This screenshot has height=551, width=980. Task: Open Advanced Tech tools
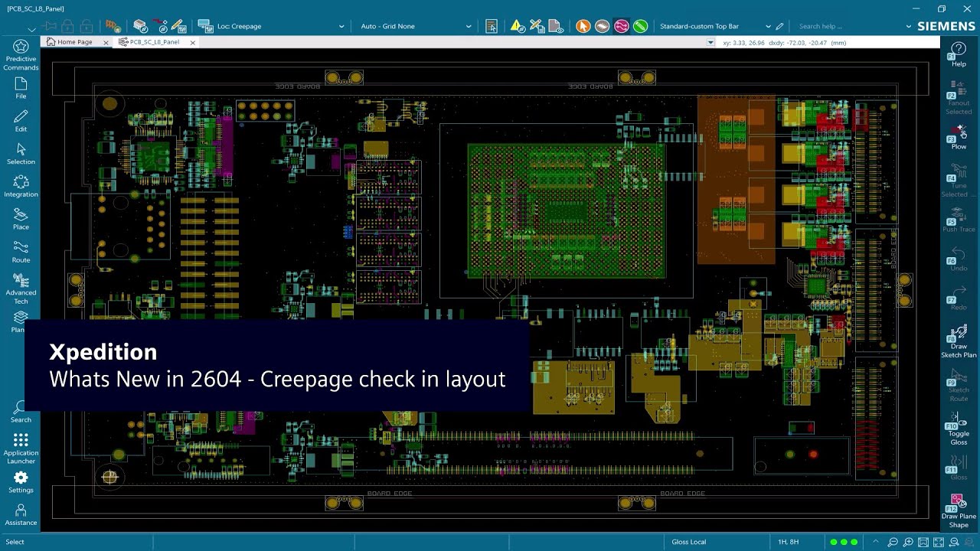tap(21, 289)
